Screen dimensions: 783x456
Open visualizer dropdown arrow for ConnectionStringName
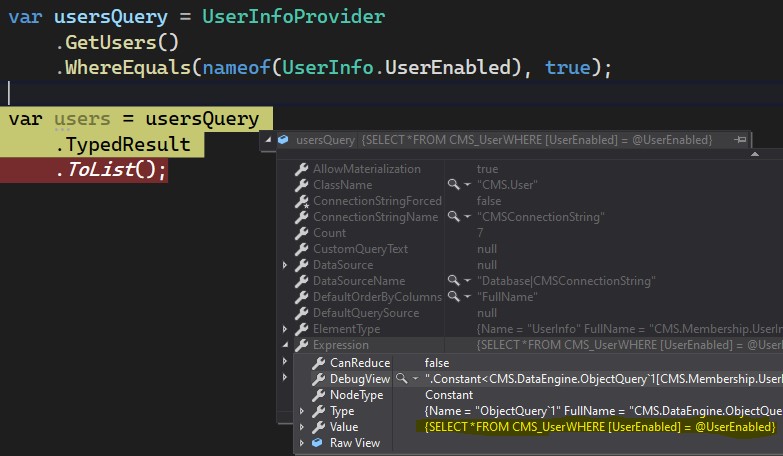pos(467,217)
